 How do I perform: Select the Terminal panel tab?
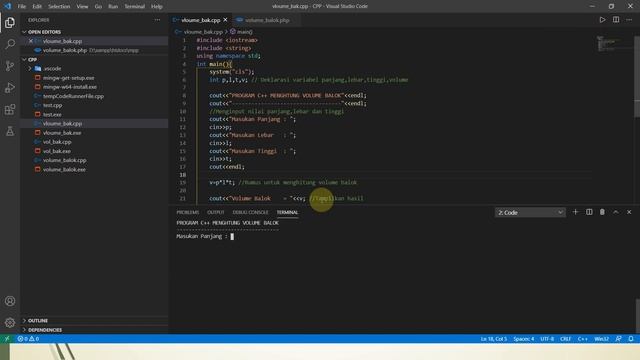287,212
